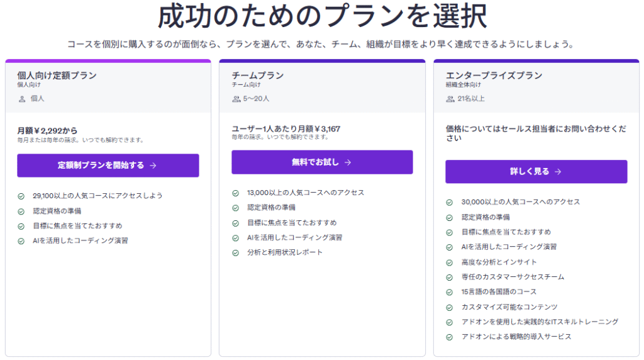Select the チームプラン card heading
The image size is (644, 360).
257,76
